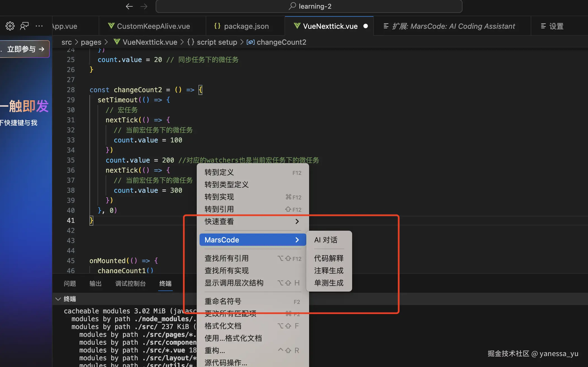Expand the 快速查看 submenu arrow
588x367 pixels.
tap(297, 221)
